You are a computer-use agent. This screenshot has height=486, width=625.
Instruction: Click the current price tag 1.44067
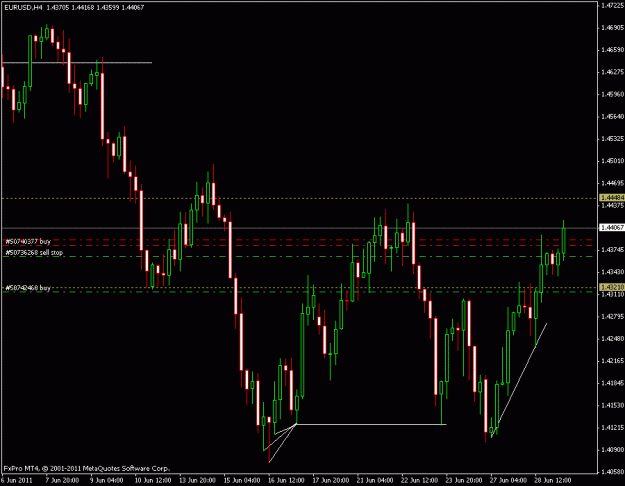click(x=612, y=227)
